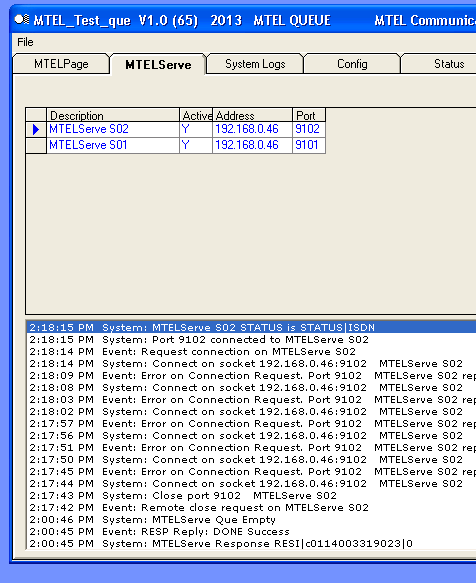Click the row selector for MTELServe S01

tap(36, 145)
